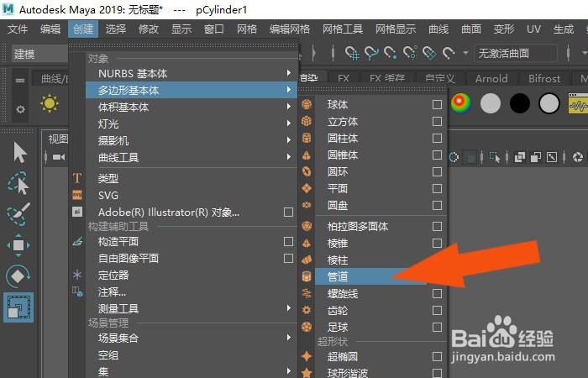Expand the 摄影机 submenu

point(289,140)
